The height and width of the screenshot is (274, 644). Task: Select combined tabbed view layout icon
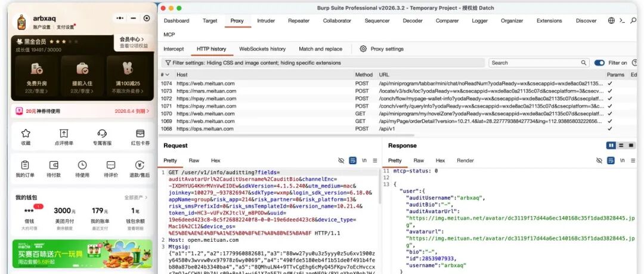pyautogui.click(x=631, y=146)
